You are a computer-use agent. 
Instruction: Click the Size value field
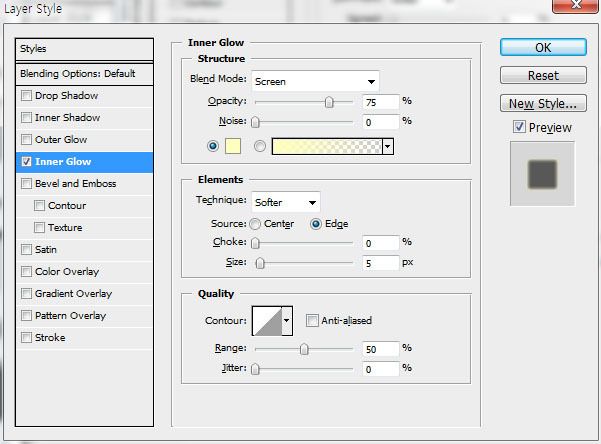pos(380,263)
